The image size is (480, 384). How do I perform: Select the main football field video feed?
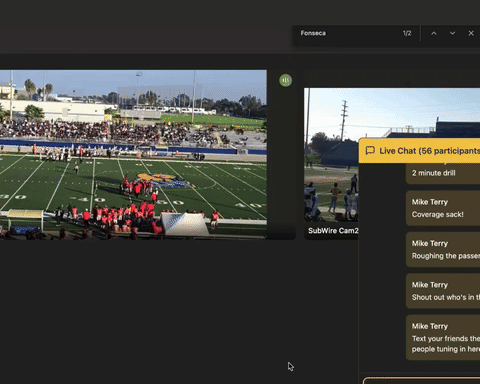(x=133, y=154)
